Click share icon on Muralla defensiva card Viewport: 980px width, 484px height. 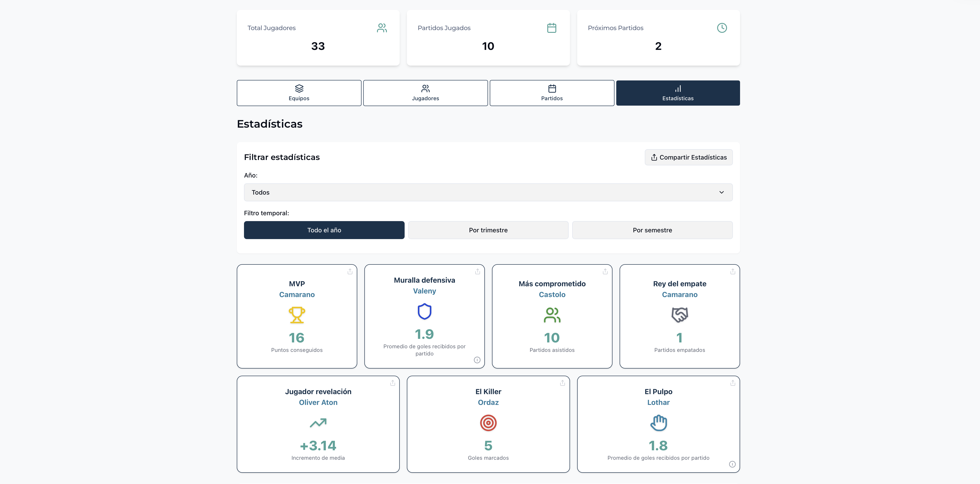(x=477, y=271)
